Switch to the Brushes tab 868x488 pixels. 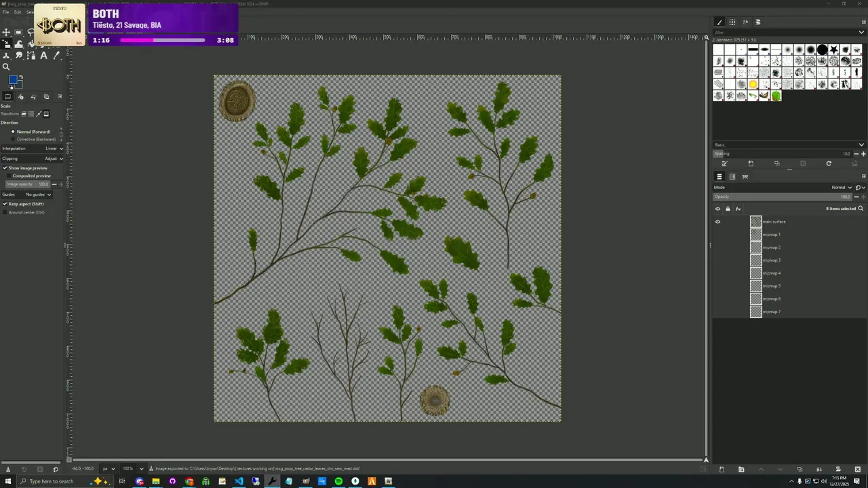(719, 22)
